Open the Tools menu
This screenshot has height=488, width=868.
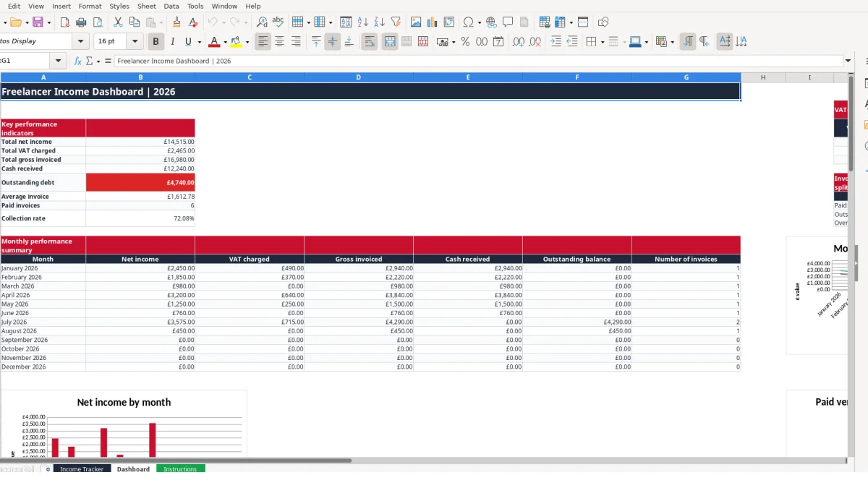[195, 6]
